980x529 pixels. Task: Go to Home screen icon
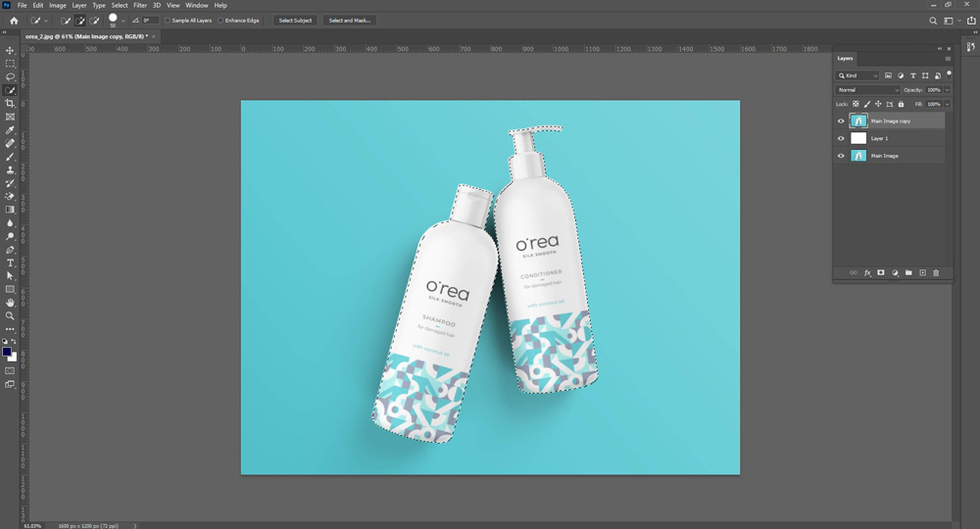click(14, 21)
